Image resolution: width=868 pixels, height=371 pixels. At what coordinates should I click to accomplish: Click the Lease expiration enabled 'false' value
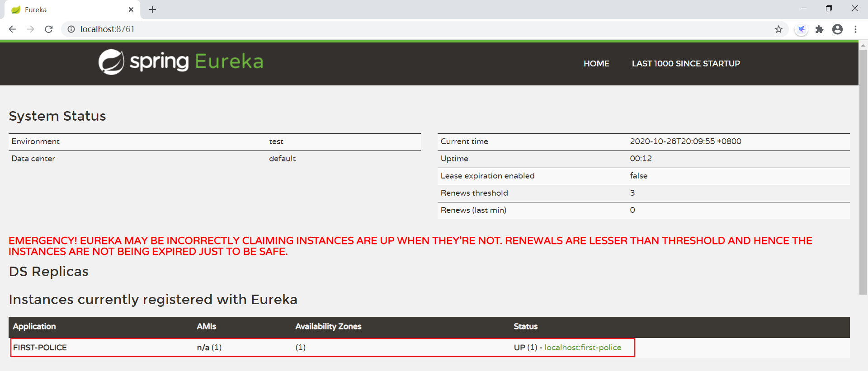point(638,176)
